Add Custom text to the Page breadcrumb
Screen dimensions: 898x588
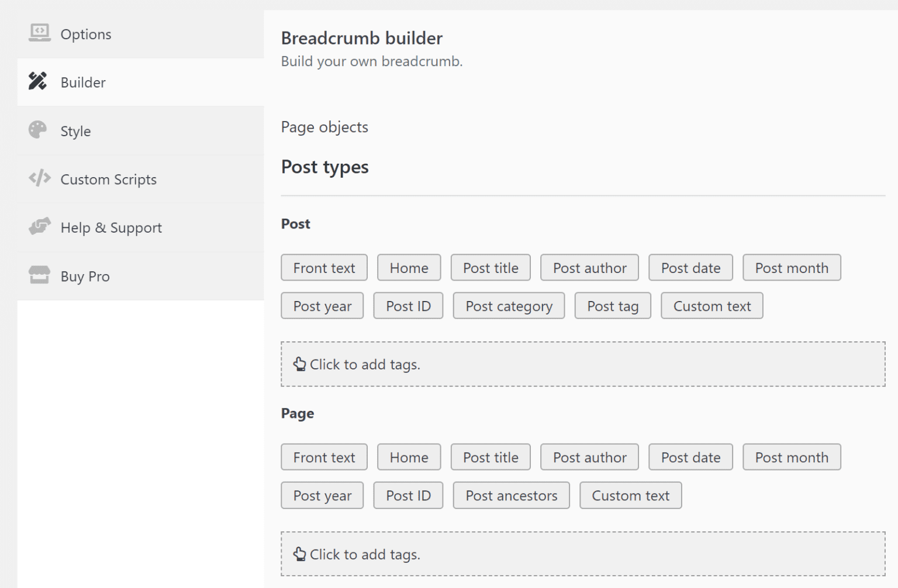(630, 495)
